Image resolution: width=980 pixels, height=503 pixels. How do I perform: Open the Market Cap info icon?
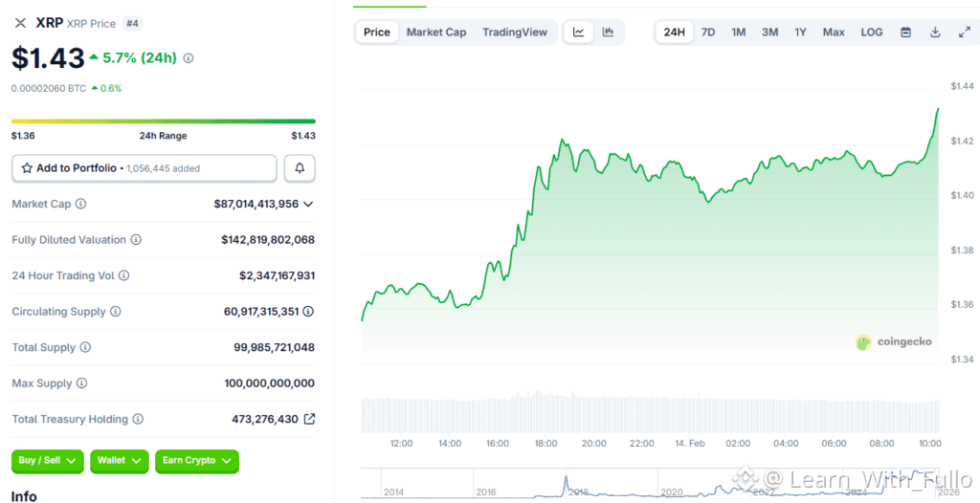pyautogui.click(x=80, y=204)
